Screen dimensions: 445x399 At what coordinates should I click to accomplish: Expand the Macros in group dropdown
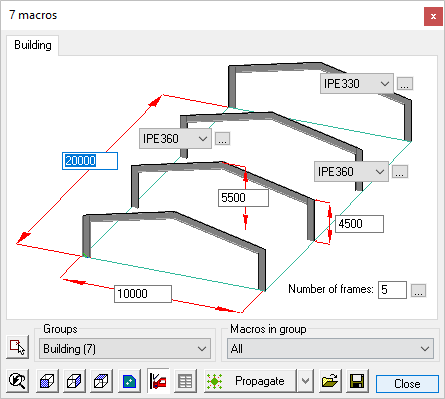point(330,349)
